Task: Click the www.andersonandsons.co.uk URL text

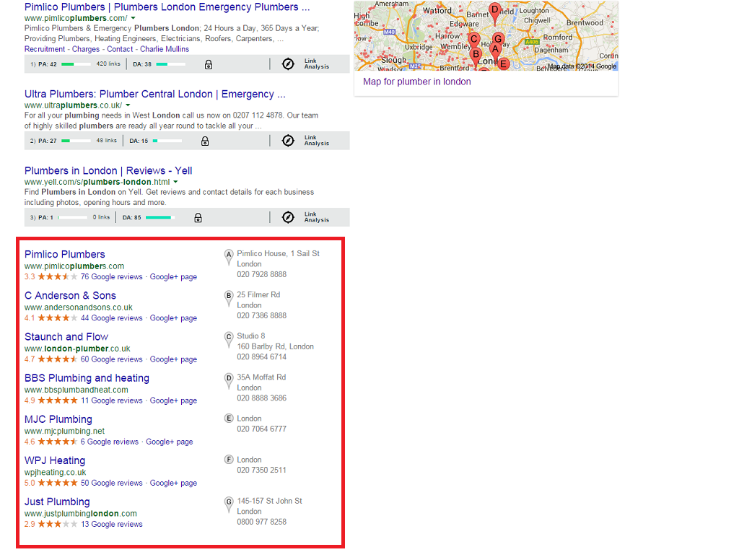Action: pos(79,307)
